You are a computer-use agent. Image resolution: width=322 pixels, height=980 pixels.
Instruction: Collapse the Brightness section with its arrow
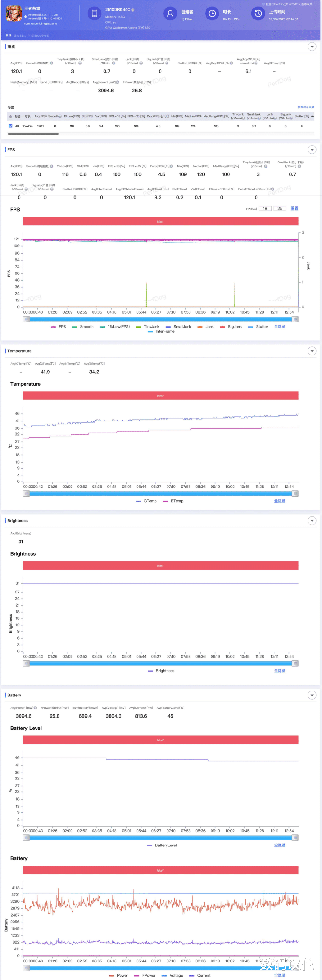point(312,521)
